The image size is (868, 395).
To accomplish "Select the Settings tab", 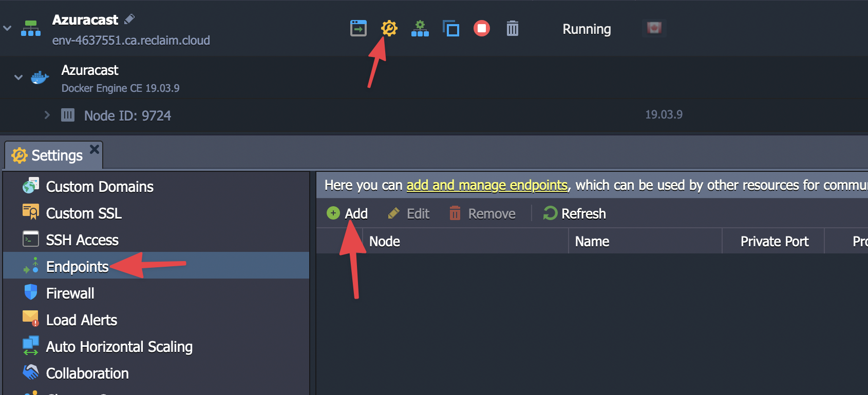I will [x=53, y=155].
